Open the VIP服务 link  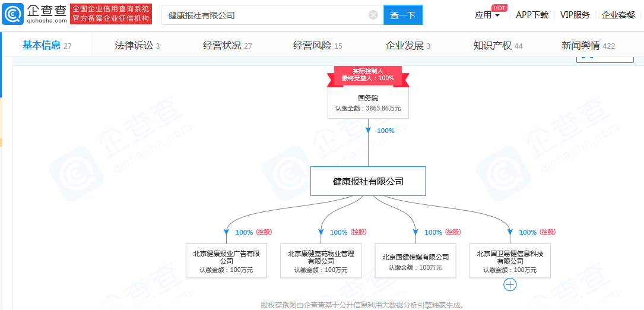(x=575, y=15)
